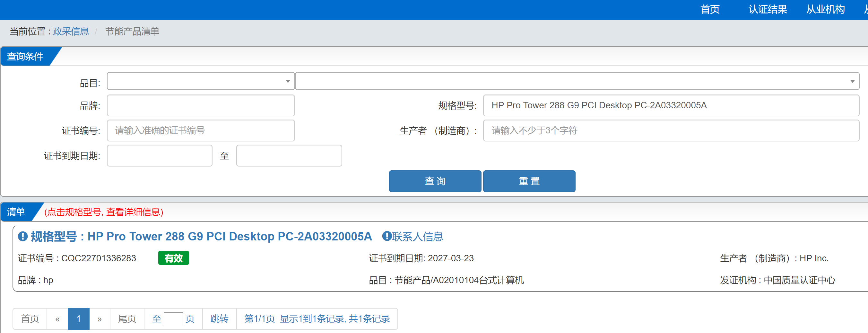Focus the 生产者(制造商) input field
The image size is (868, 333).
click(x=671, y=130)
